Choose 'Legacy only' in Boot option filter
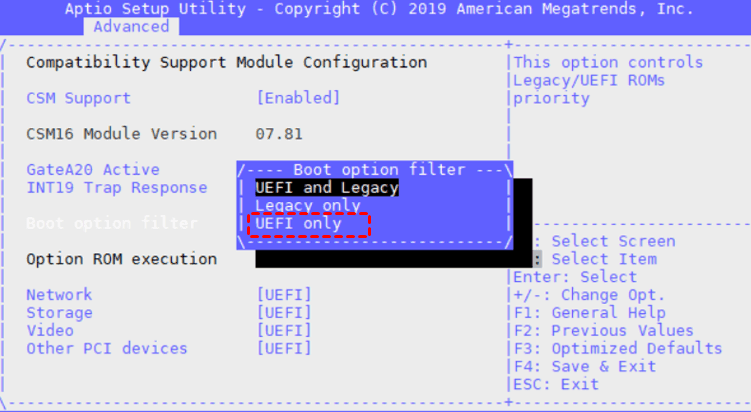 click(307, 206)
